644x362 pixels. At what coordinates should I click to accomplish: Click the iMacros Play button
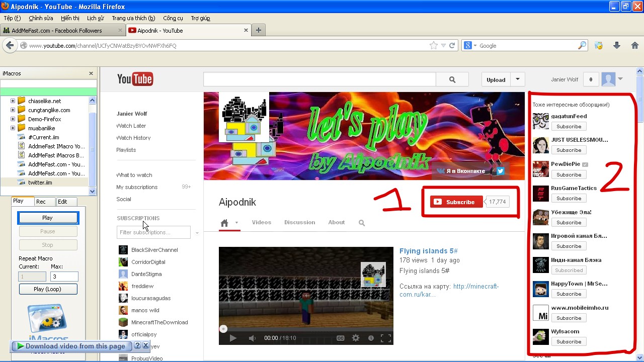(48, 218)
